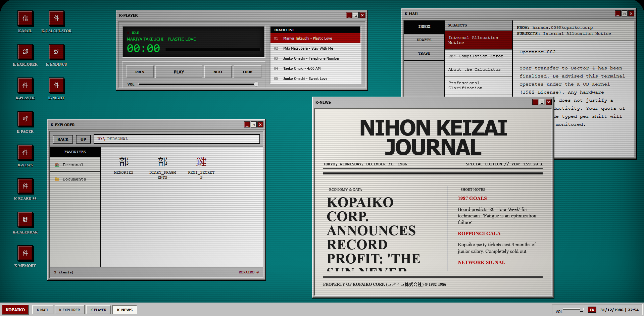Open the Professional Clarification email
This screenshot has width=644, height=316.
pos(479,86)
